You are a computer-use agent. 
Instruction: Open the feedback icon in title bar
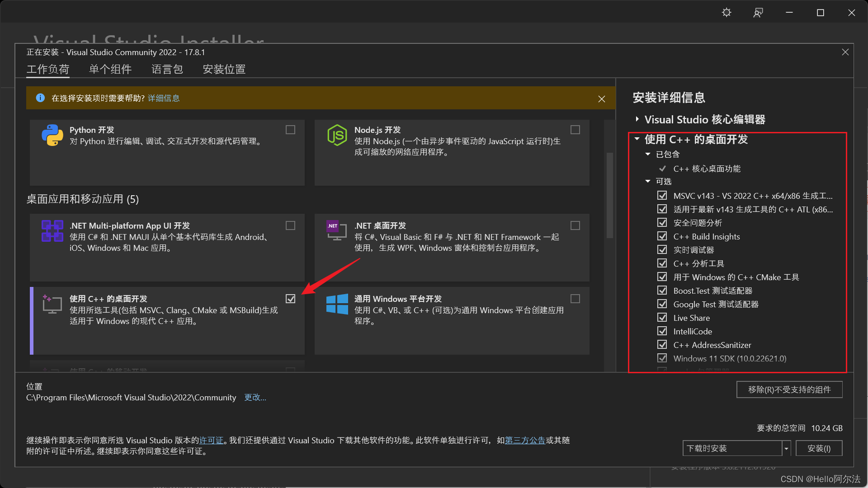point(758,13)
